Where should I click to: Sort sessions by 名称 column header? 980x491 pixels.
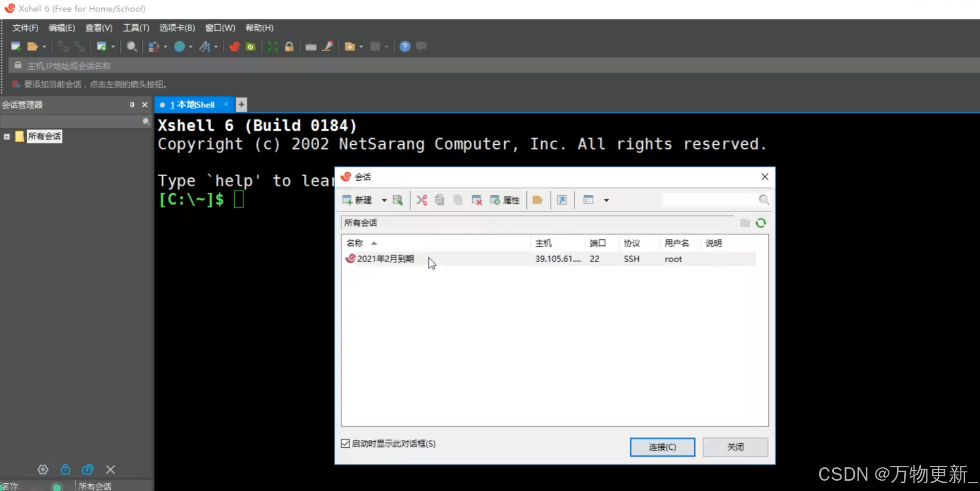pyautogui.click(x=436, y=243)
